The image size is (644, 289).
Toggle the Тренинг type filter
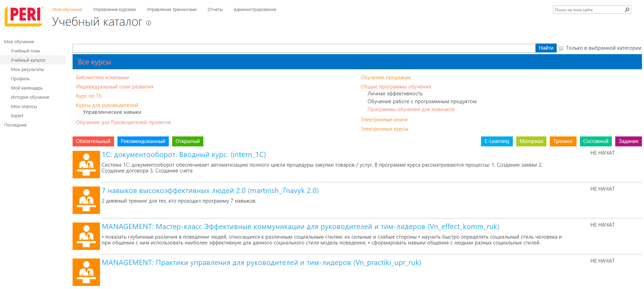(x=563, y=141)
